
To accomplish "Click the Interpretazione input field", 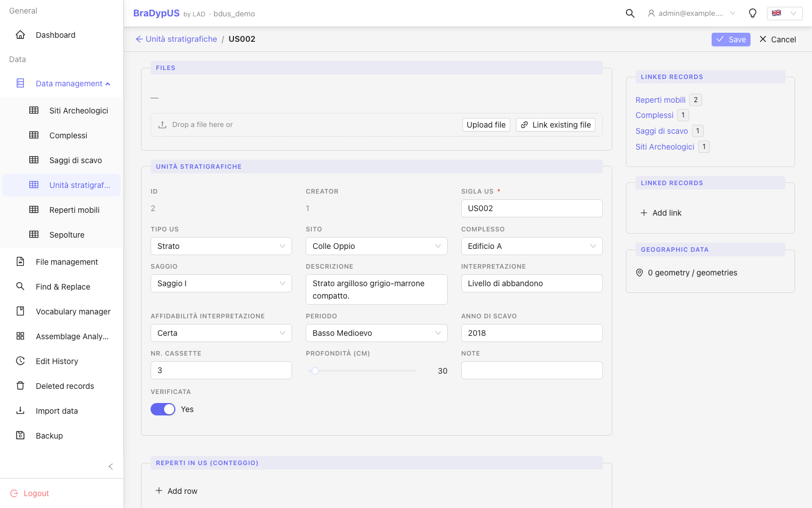I will coord(532,283).
